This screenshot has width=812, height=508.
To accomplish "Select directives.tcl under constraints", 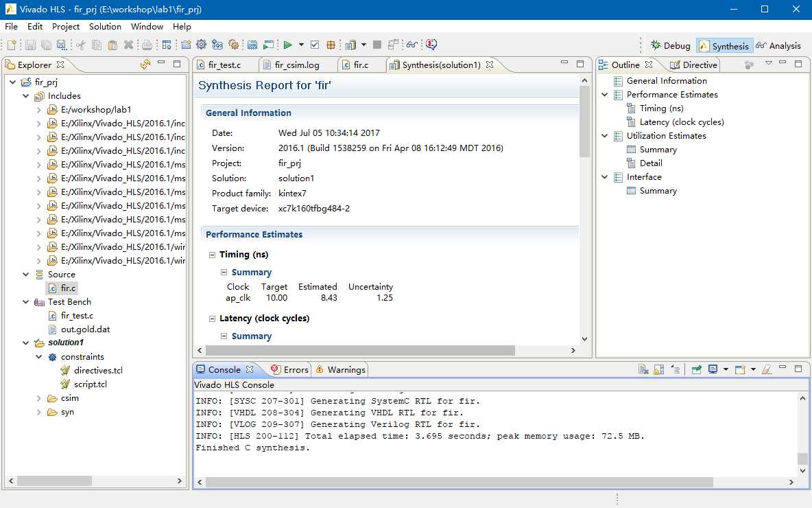I will pos(98,370).
